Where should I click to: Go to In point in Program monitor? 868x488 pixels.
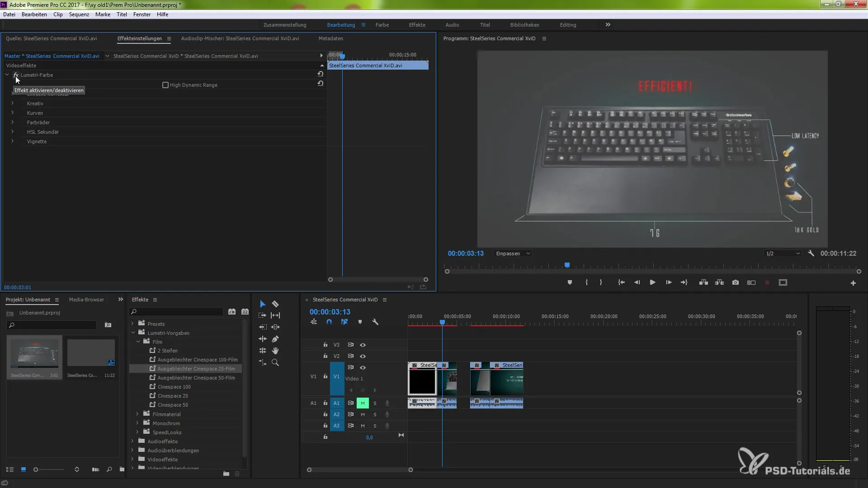click(622, 282)
